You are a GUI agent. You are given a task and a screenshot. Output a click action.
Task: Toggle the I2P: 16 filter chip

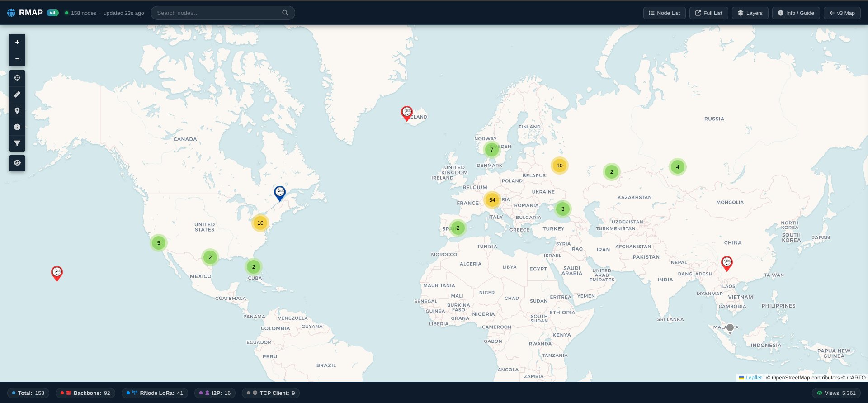[x=215, y=393]
